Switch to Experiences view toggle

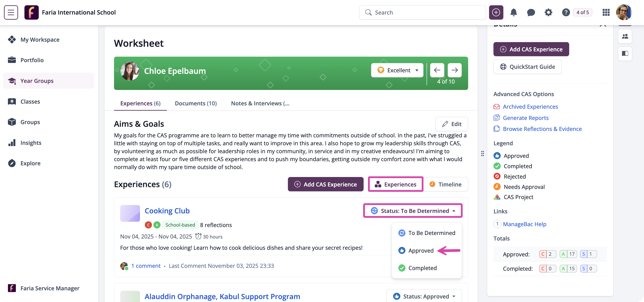396,184
